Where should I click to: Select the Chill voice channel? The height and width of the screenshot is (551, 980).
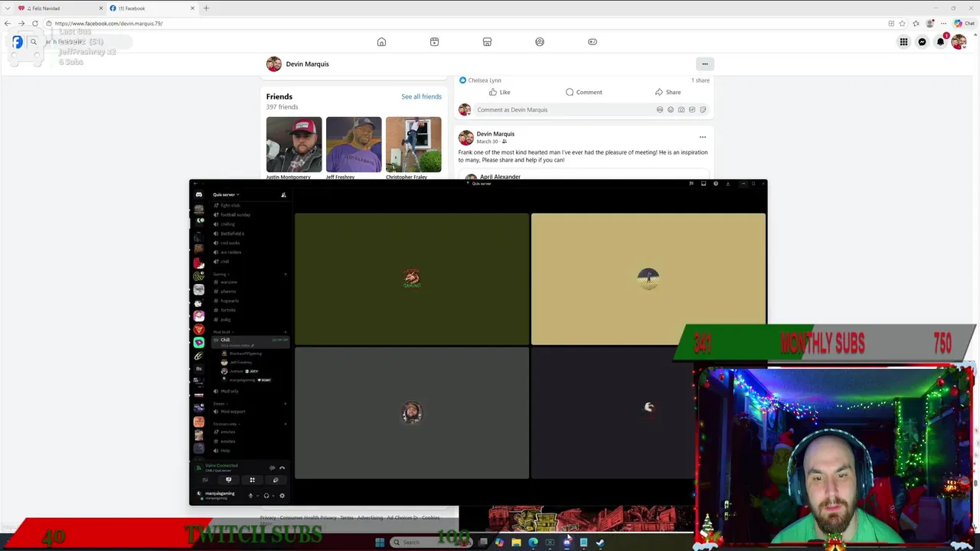(x=250, y=342)
